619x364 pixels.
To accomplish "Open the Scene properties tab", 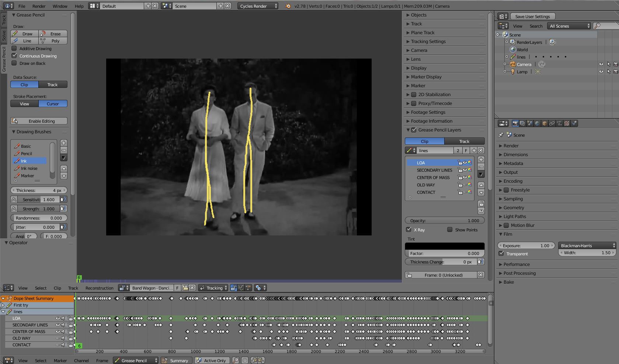I will pos(530,123).
